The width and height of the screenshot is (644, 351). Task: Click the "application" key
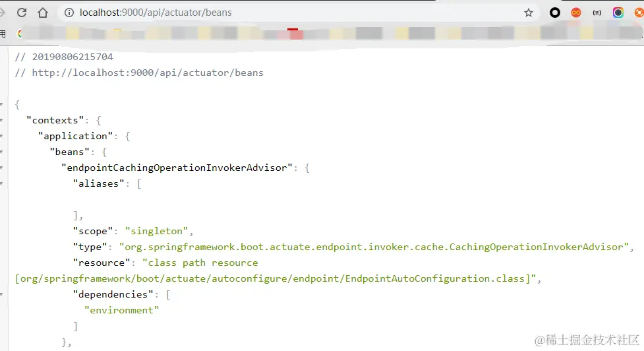75,136
